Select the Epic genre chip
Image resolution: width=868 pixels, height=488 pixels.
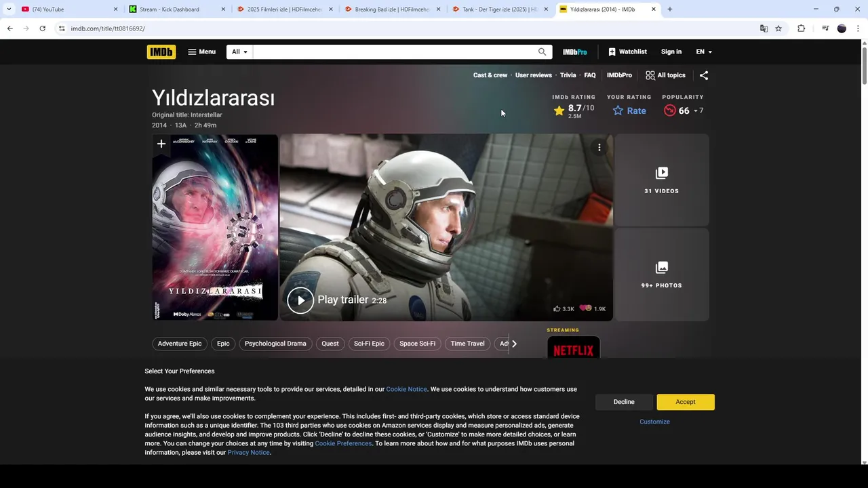[223, 344]
